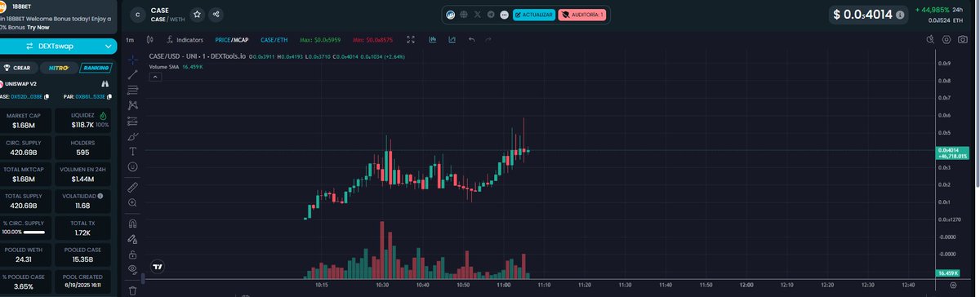Open the emoji icons tool
980x297 pixels.
pyautogui.click(x=132, y=166)
